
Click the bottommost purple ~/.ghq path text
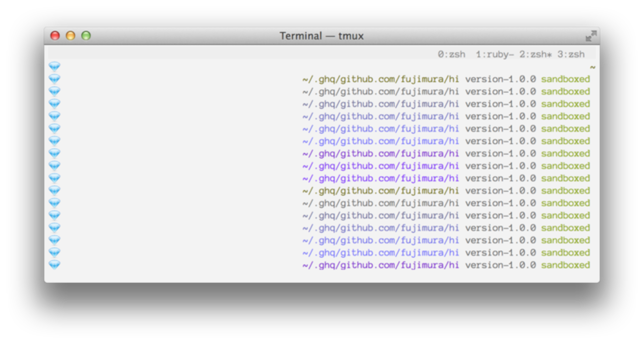380,265
